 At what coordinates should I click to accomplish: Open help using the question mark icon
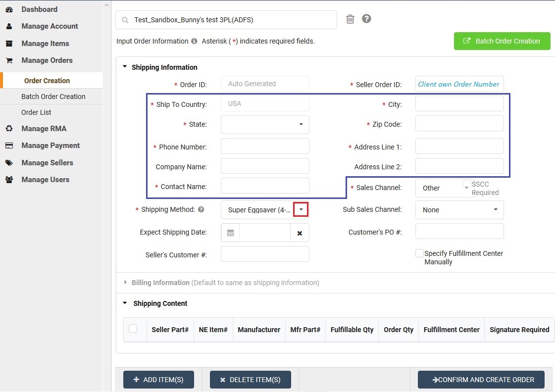click(x=366, y=18)
